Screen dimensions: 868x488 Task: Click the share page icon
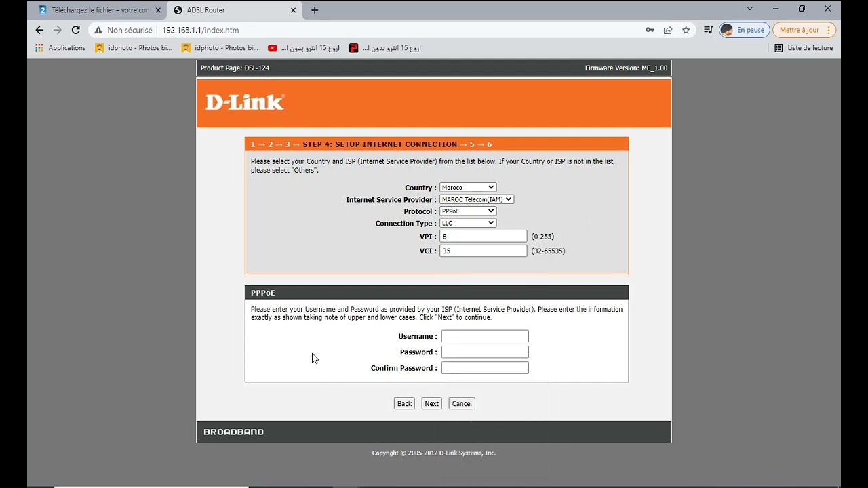click(668, 30)
